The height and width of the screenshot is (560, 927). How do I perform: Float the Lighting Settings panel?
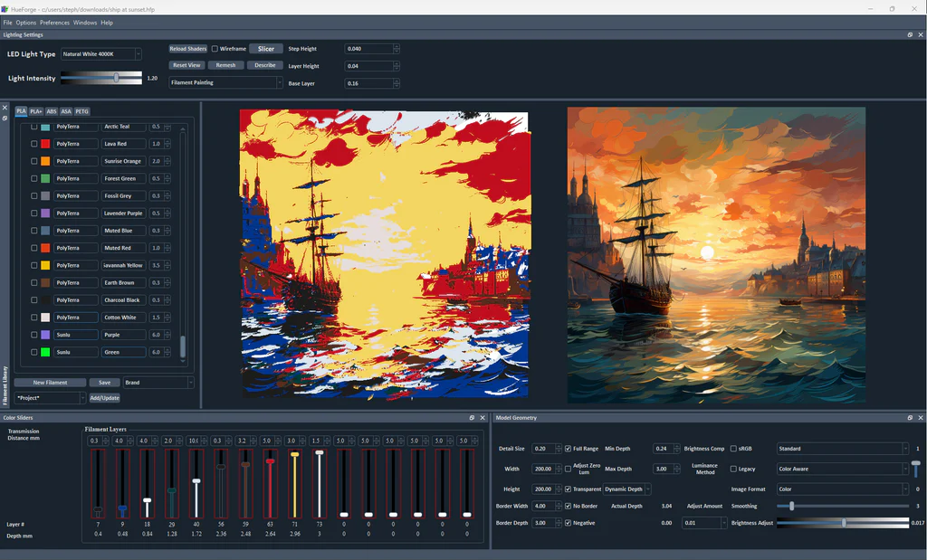[x=910, y=34]
